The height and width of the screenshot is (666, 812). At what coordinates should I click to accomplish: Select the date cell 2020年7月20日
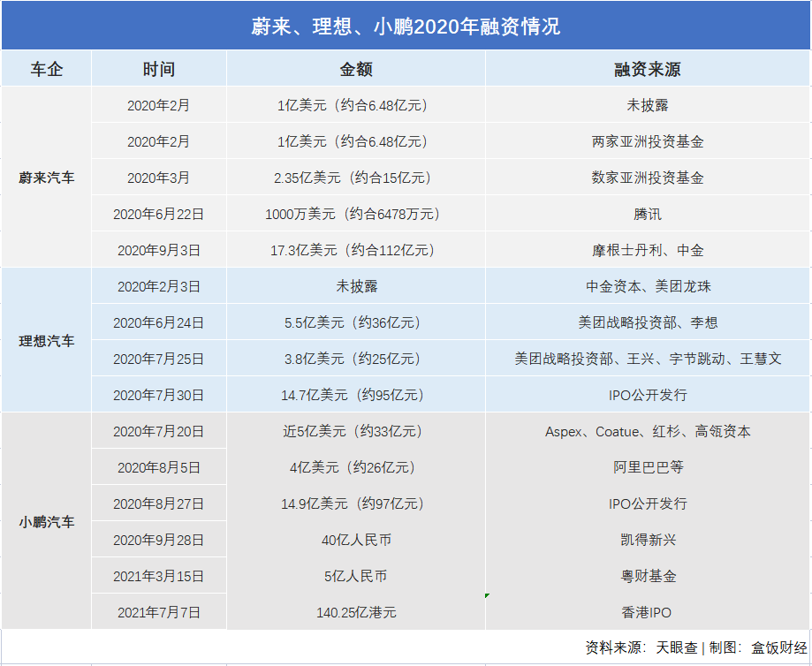click(159, 431)
